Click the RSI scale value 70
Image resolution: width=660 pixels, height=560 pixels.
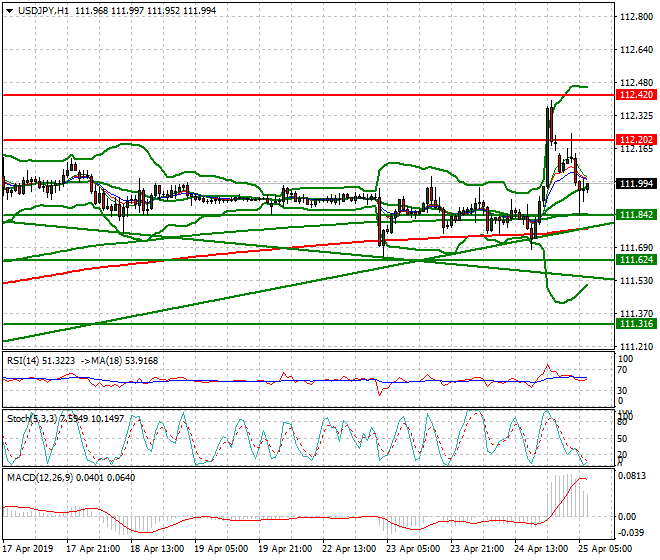pyautogui.click(x=622, y=370)
